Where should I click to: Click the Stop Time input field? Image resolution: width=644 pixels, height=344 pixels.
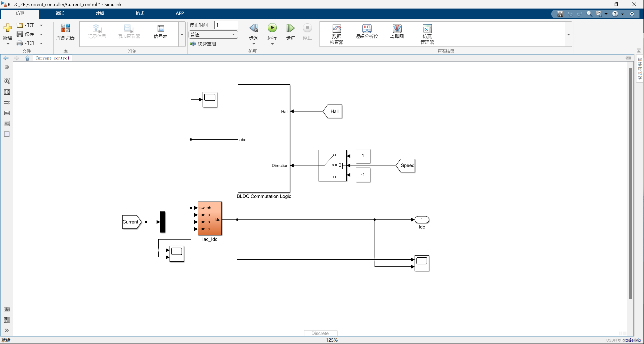tap(226, 25)
